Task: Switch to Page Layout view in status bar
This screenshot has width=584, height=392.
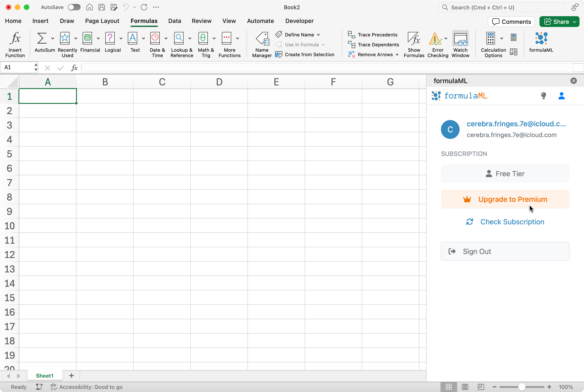Action: (465, 387)
